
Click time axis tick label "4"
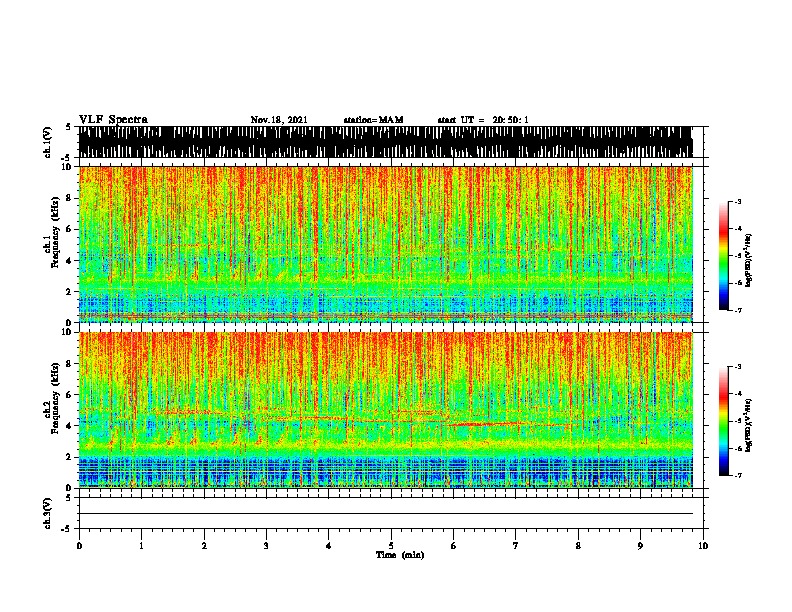tap(329, 546)
